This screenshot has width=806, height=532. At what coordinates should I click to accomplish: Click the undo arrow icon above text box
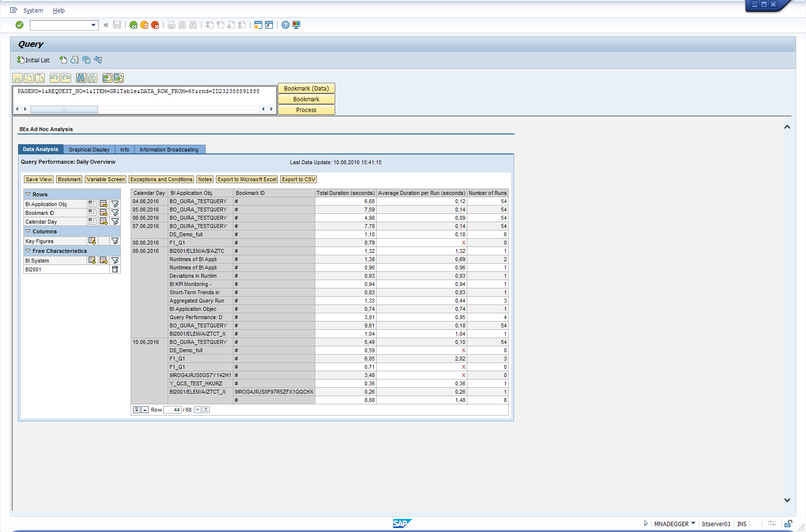(x=55, y=78)
